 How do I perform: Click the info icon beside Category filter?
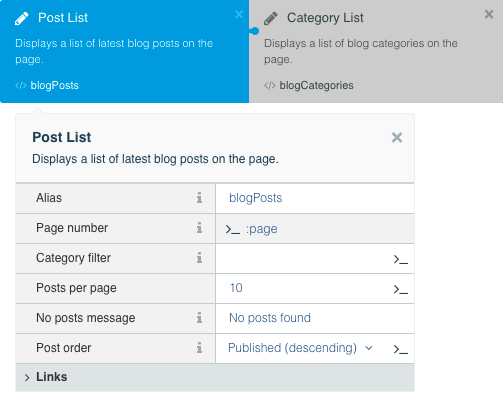[x=199, y=258]
